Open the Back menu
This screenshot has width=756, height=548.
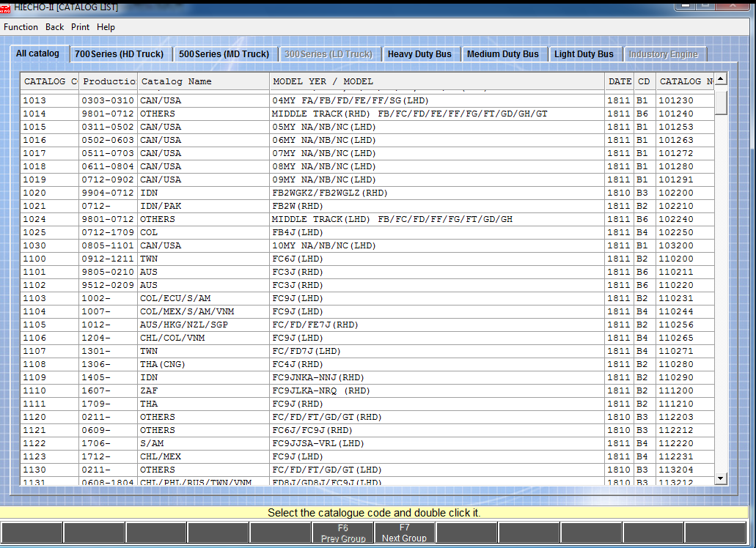click(x=54, y=27)
